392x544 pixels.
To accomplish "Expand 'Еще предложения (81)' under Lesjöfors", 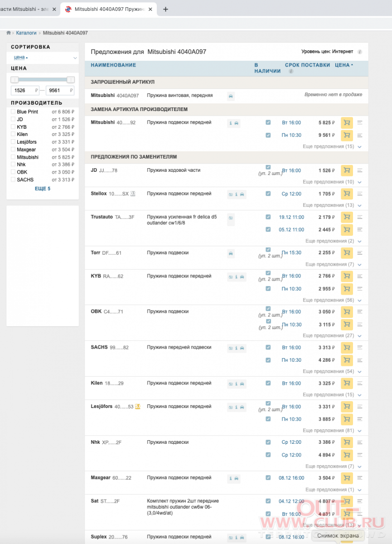I will coord(332,430).
